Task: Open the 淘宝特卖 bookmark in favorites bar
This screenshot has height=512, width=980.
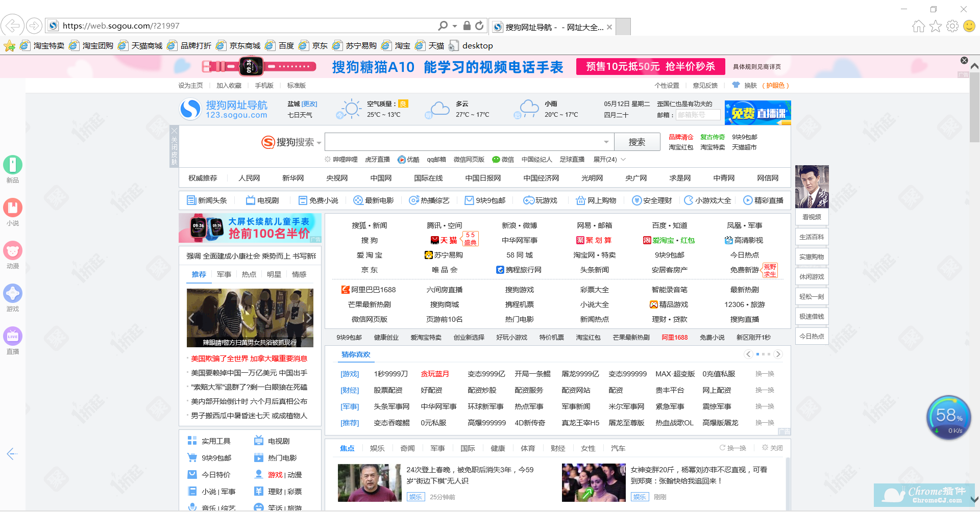Action: [x=42, y=45]
